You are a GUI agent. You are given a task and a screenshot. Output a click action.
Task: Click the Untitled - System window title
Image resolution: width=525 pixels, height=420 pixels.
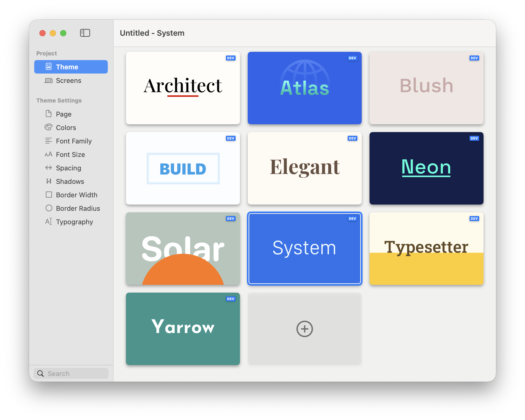(x=152, y=33)
